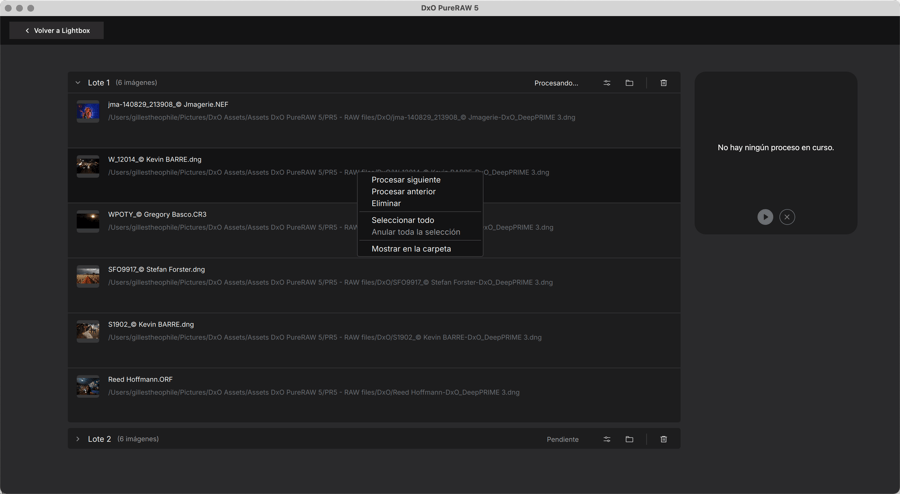900x494 pixels.
Task: Go back with 'Volver a Lightbox' button
Action: (57, 31)
